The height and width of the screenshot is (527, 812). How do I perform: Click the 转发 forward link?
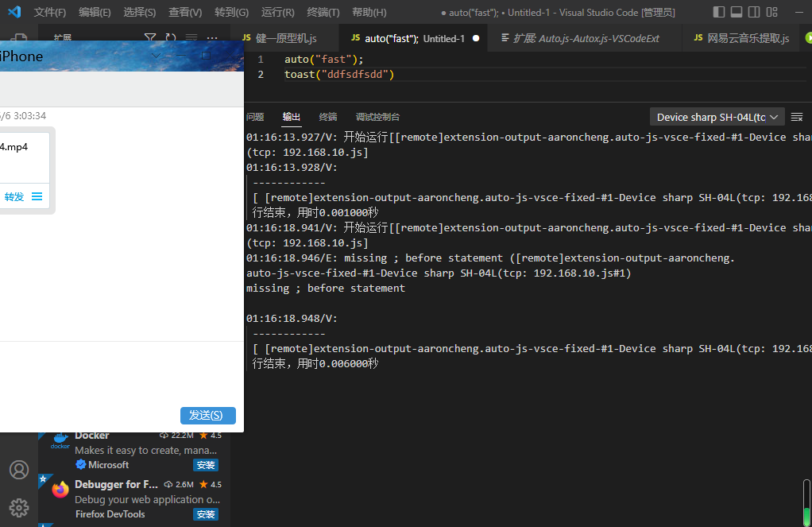pos(14,196)
